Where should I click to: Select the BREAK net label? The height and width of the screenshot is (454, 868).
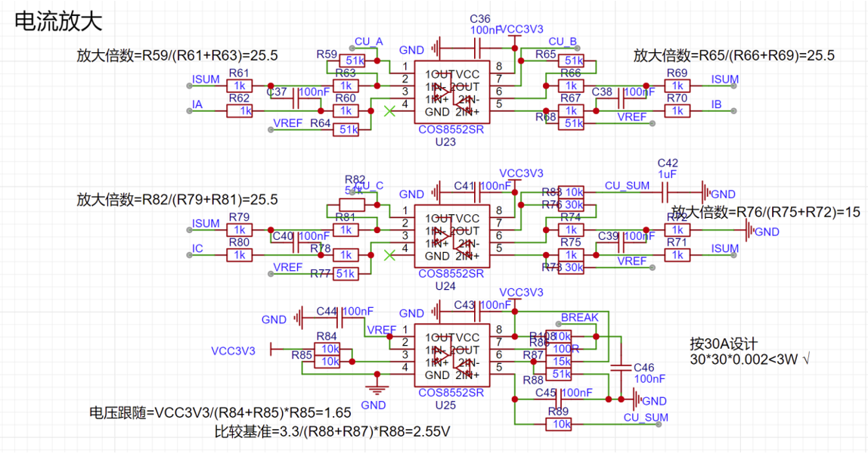579,317
